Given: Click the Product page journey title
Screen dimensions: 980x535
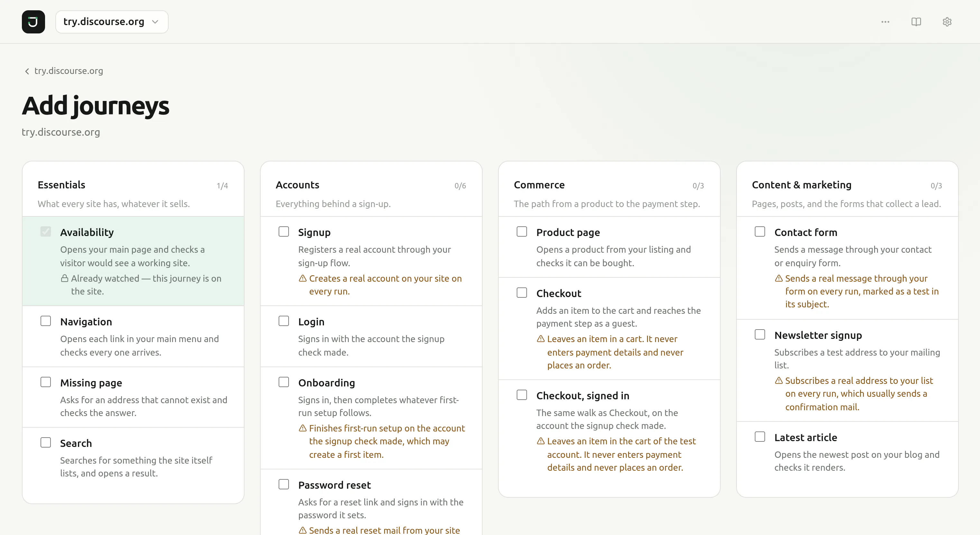Looking at the screenshot, I should point(568,232).
